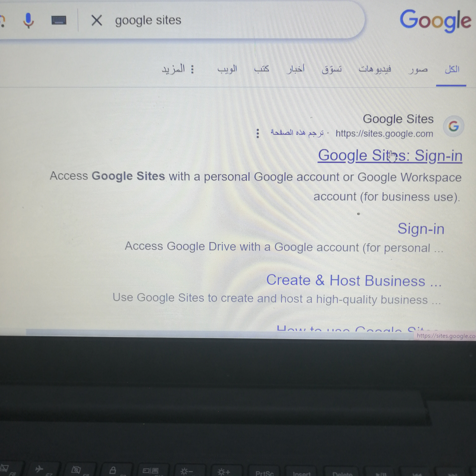Open the Google Sites result favicon

(453, 126)
